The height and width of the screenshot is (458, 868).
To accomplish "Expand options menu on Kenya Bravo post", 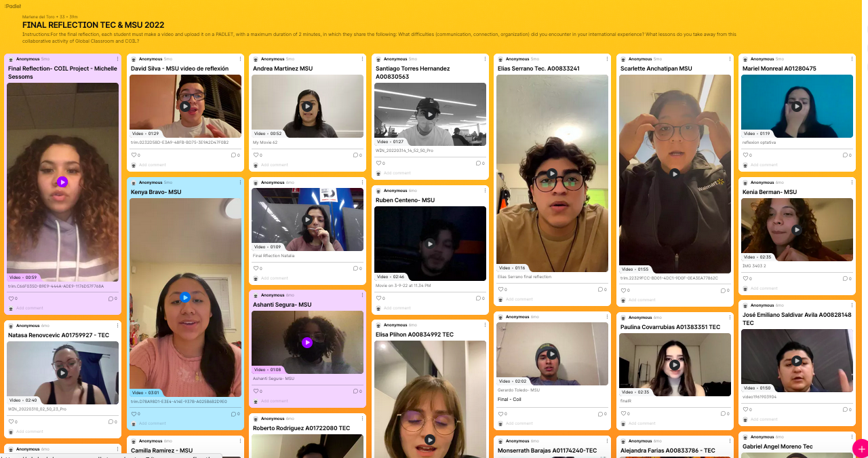I will coord(240,183).
